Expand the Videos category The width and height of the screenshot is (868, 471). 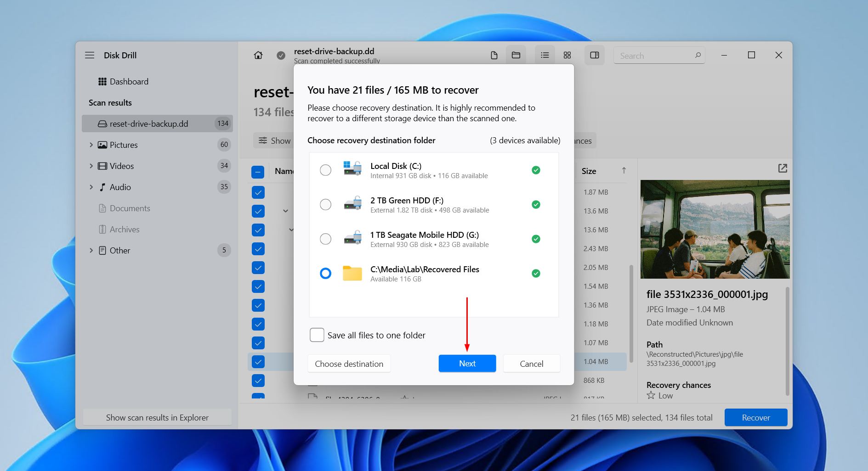click(x=91, y=166)
